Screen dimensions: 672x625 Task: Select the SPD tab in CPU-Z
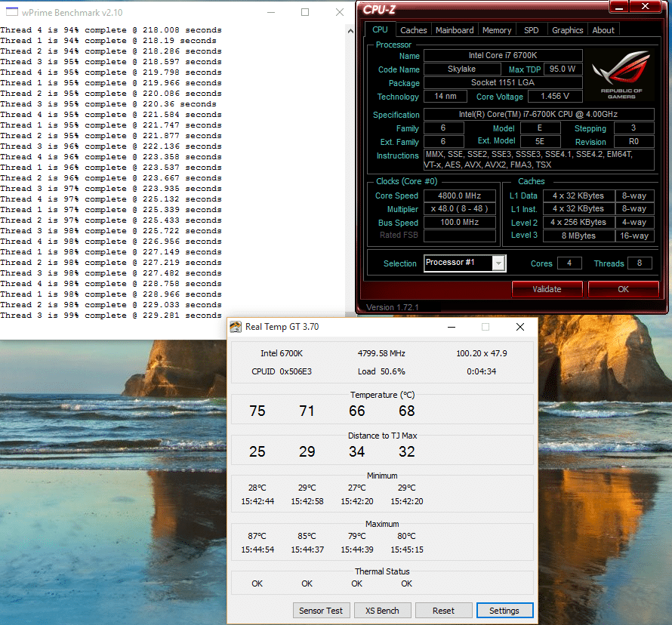(x=531, y=30)
